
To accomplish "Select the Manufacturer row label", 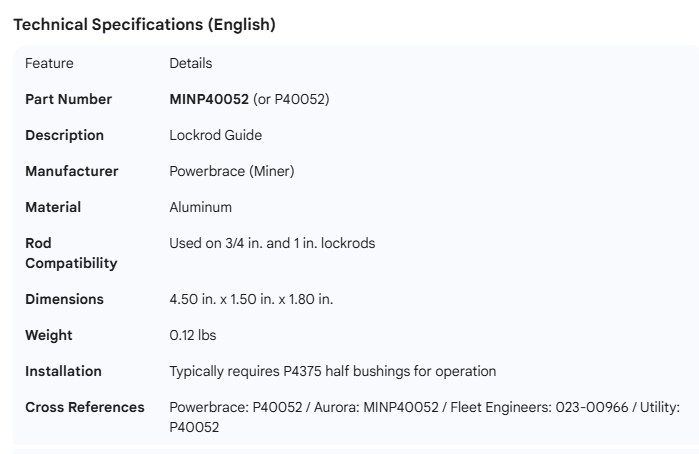I will tap(71, 171).
